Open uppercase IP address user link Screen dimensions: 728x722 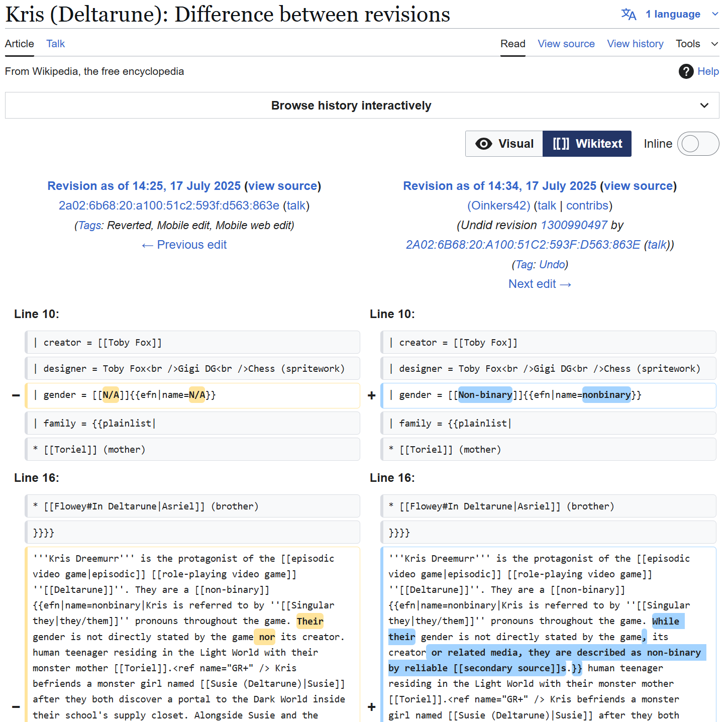point(523,245)
